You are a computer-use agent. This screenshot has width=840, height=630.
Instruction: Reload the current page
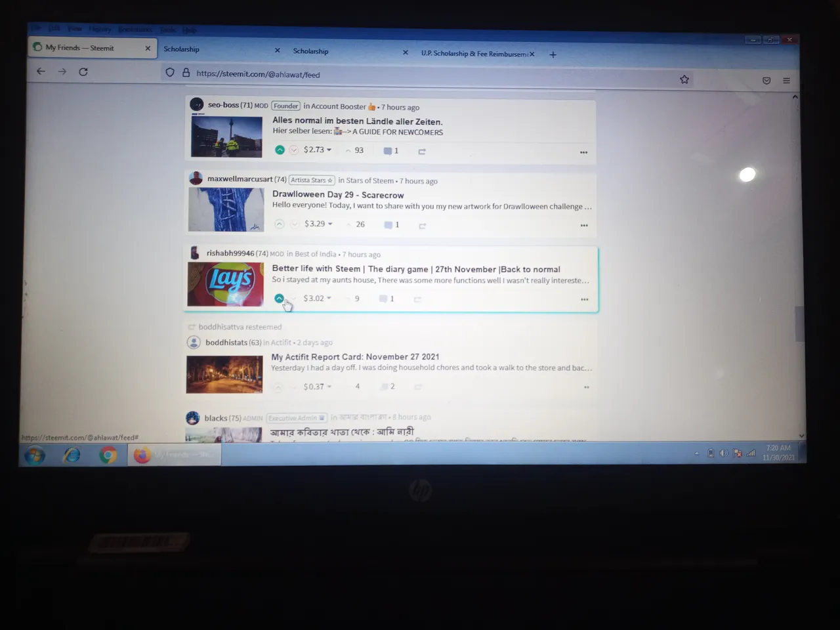click(83, 72)
